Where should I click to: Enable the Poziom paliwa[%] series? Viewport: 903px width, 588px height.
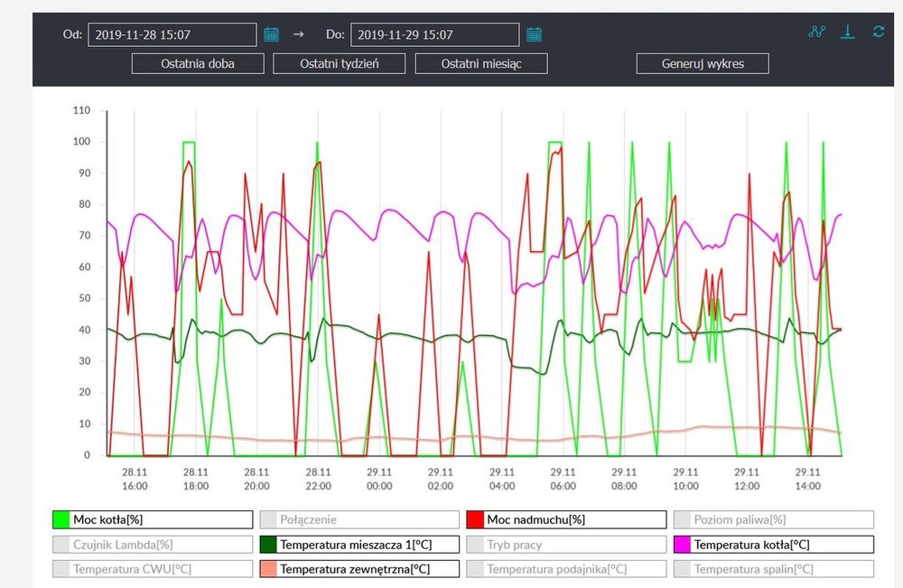tap(774, 519)
